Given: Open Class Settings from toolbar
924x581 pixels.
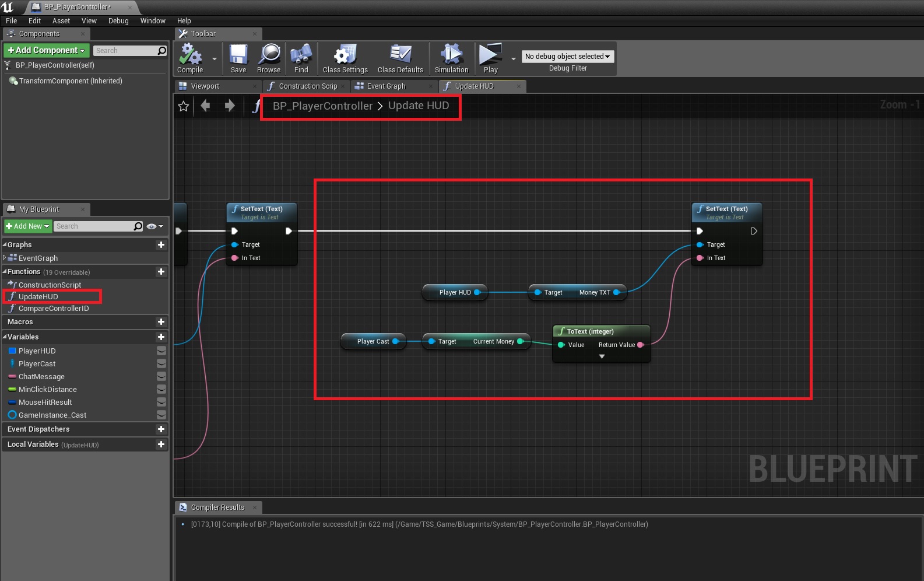Looking at the screenshot, I should pyautogui.click(x=345, y=55).
